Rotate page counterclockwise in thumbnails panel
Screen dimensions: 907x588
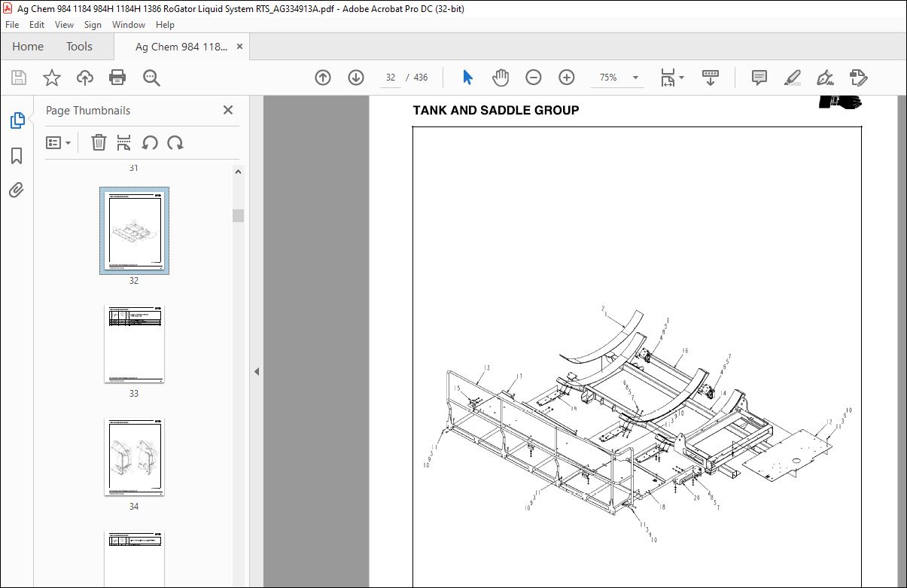pos(150,142)
